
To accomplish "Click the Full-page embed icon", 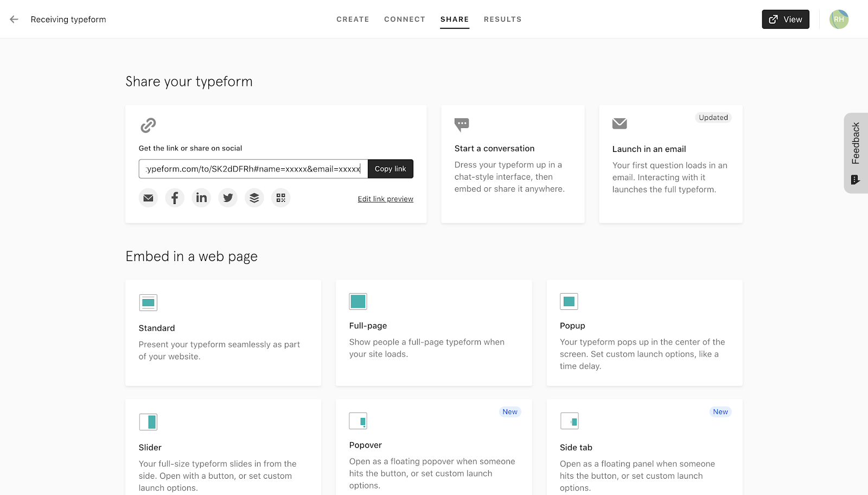I will pyautogui.click(x=358, y=301).
